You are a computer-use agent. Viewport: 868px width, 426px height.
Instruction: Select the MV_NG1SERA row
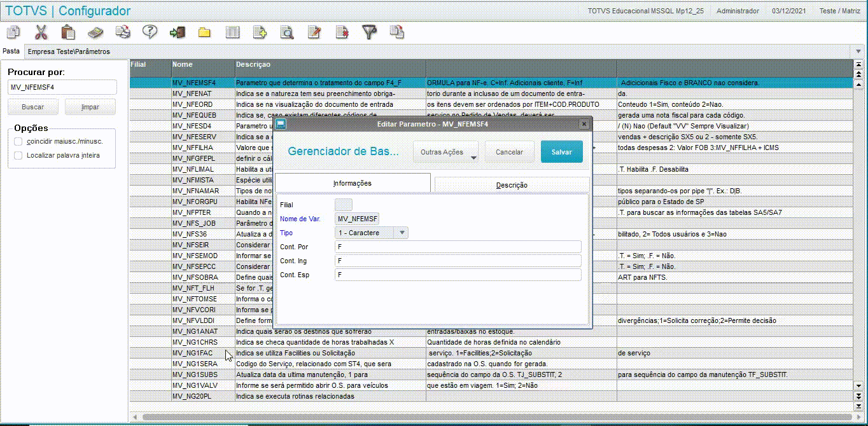491,364
